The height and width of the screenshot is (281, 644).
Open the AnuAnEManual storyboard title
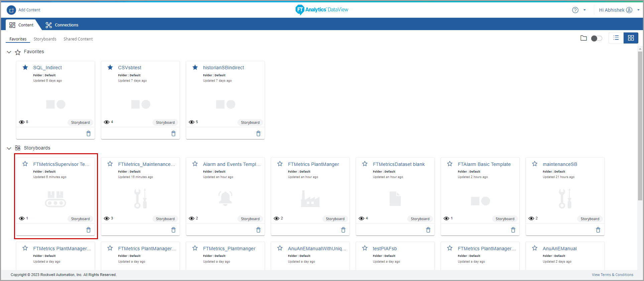[x=560, y=249]
